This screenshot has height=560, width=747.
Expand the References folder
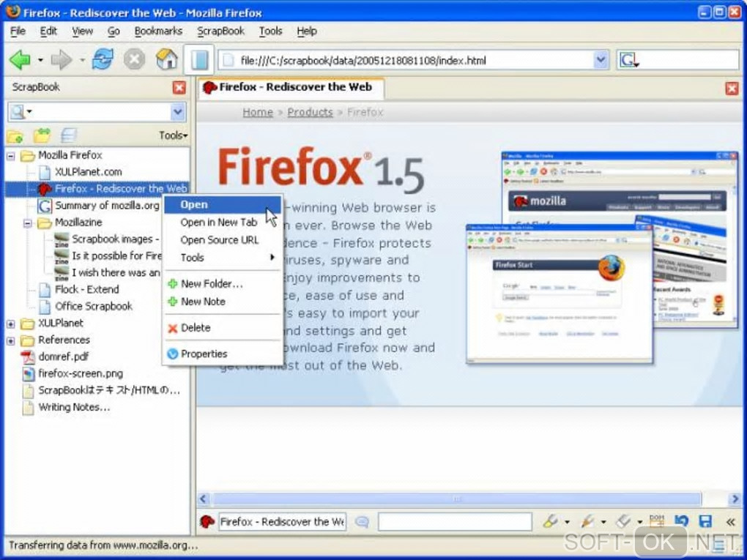pos(10,341)
